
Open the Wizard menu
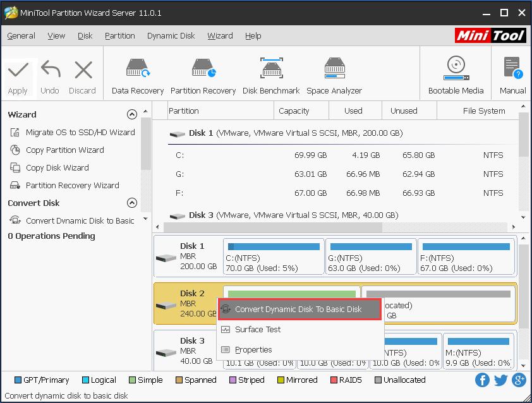tap(221, 35)
